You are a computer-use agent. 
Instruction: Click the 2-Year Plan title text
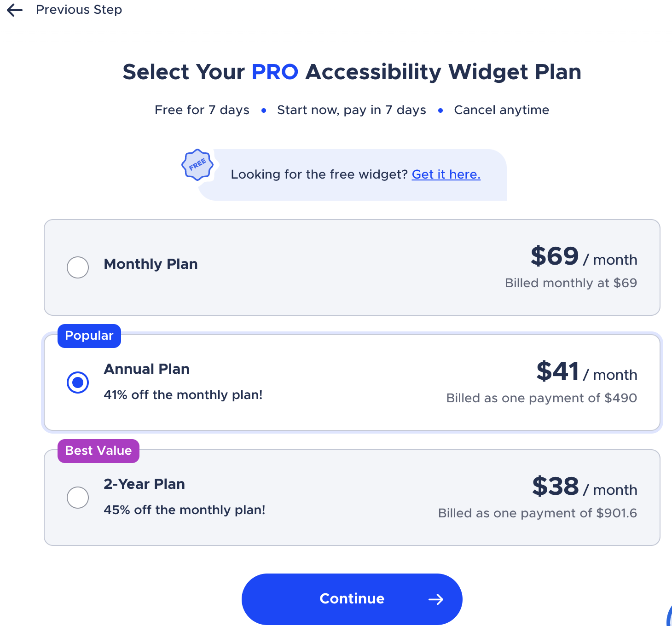tap(145, 484)
